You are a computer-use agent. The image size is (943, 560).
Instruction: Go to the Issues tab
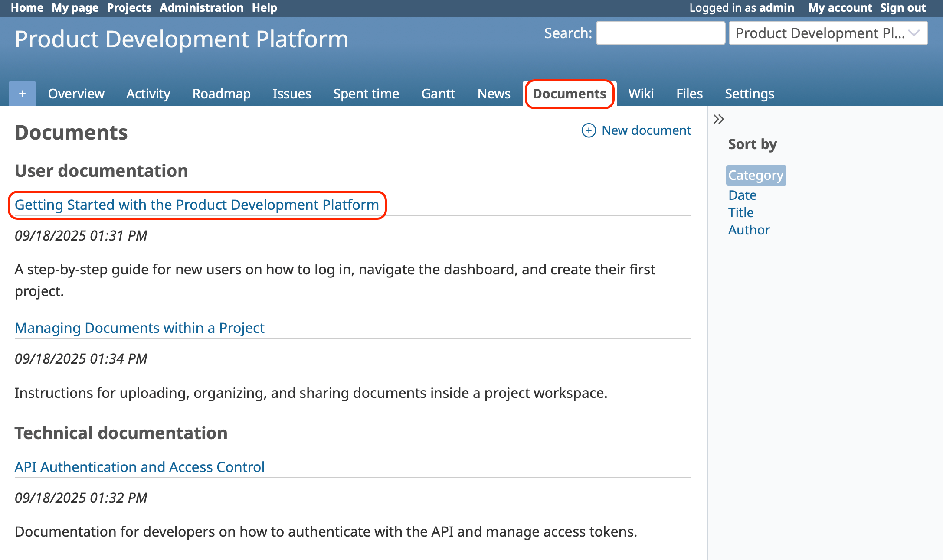click(291, 94)
